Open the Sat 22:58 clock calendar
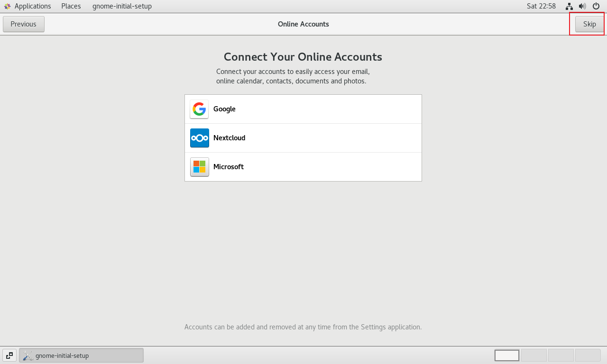The height and width of the screenshot is (364, 607). [x=541, y=6]
